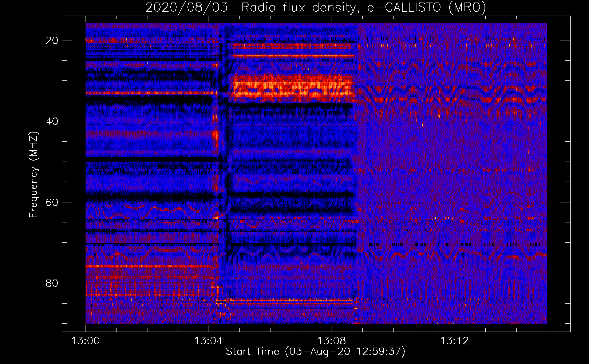The width and height of the screenshot is (589, 364).
Task: Click the time tick label "13:00"
Action: click(86, 341)
